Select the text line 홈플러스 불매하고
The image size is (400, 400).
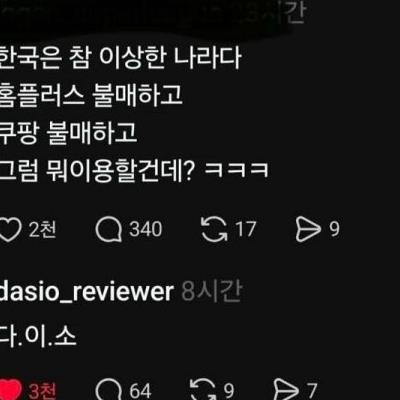(91, 95)
